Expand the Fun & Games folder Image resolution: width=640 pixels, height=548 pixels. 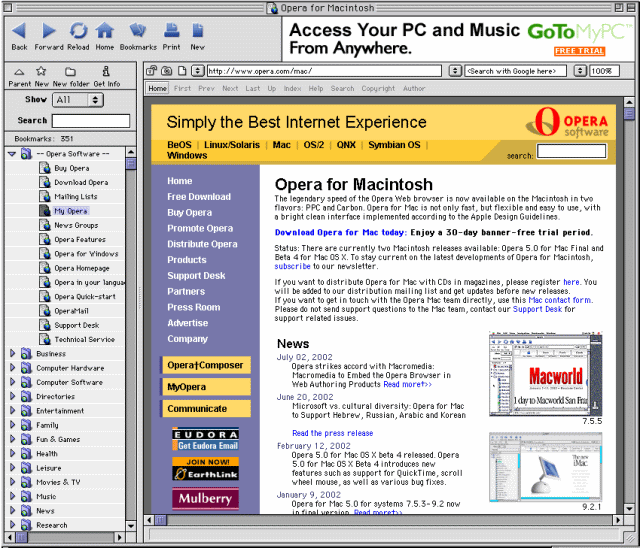12,439
